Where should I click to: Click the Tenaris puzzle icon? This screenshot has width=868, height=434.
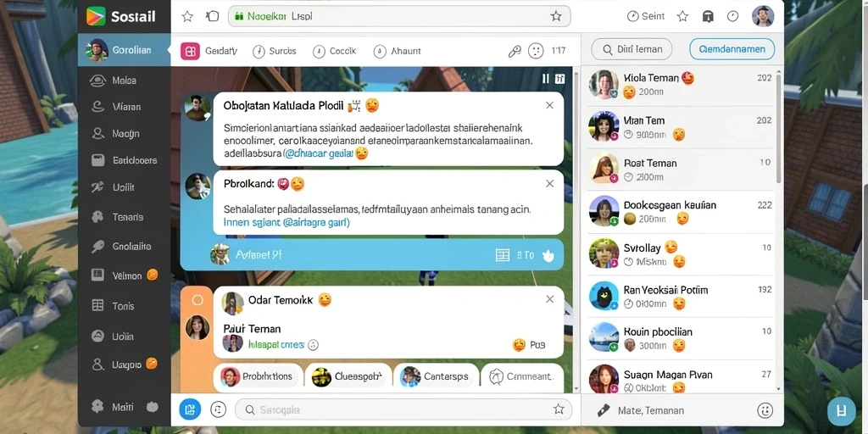point(97,217)
